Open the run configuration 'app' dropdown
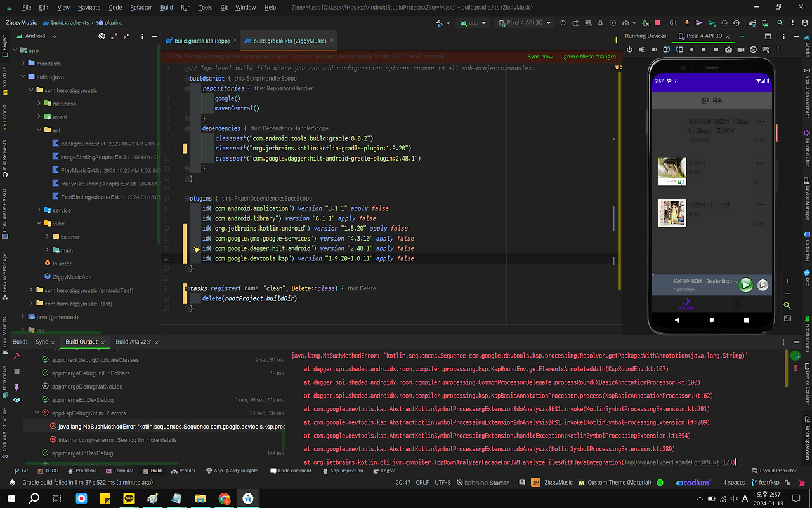Viewport: 812px width, 508px height. (473, 23)
